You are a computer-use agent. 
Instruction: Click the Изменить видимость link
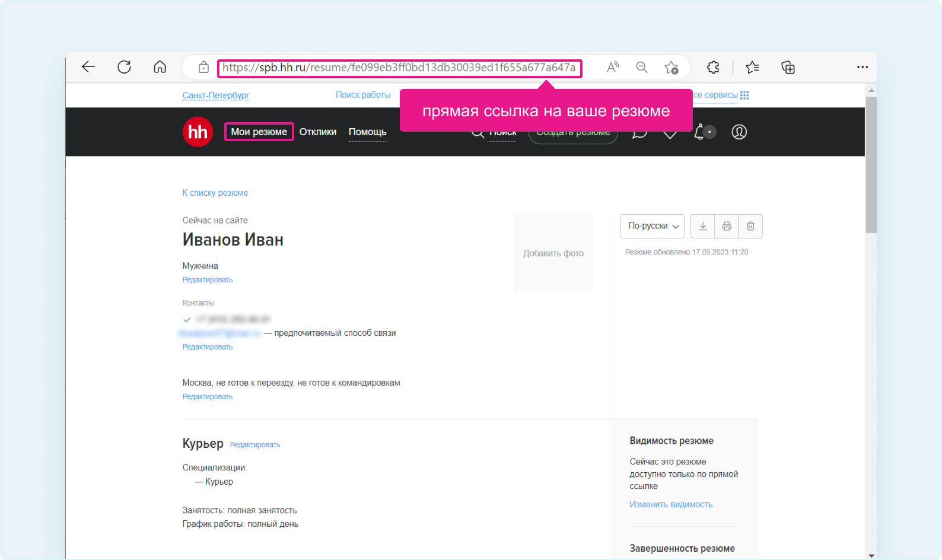671,504
